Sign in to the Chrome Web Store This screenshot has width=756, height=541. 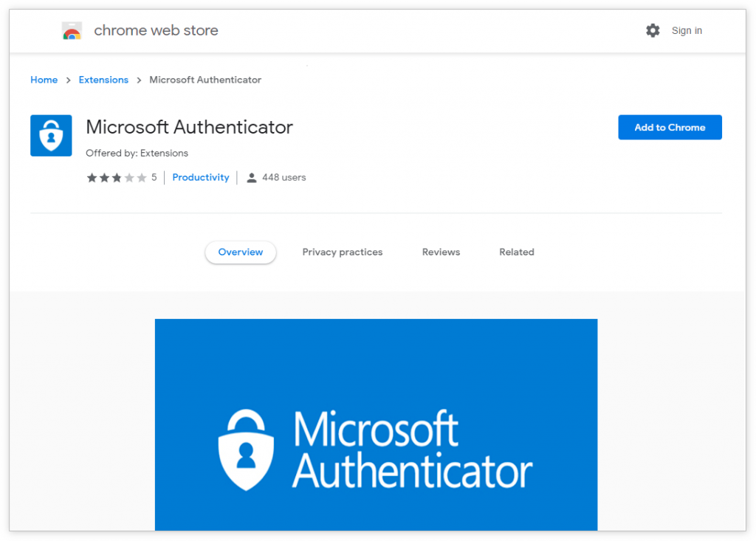[x=687, y=30]
